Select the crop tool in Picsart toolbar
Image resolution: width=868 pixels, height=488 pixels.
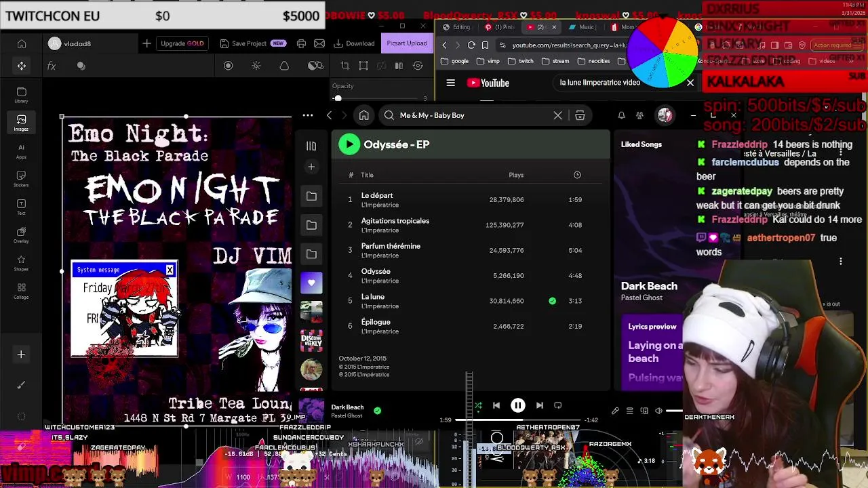pyautogui.click(x=345, y=66)
